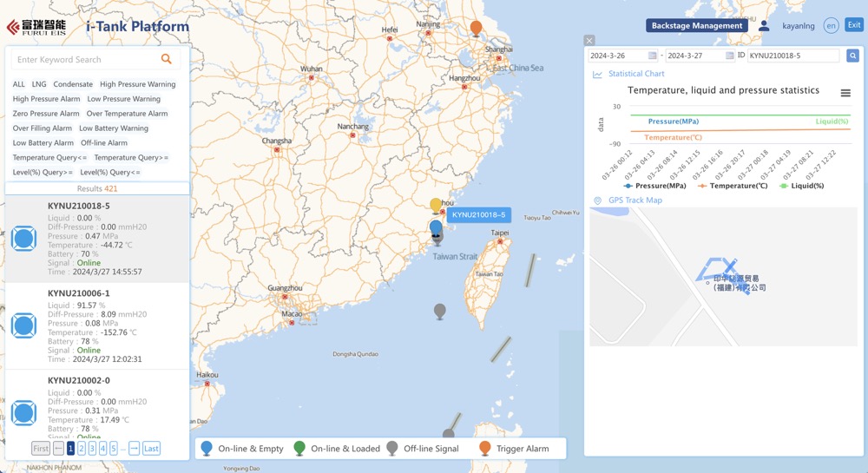
Task: Click On-line & Loaded legend marker
Action: 299,448
